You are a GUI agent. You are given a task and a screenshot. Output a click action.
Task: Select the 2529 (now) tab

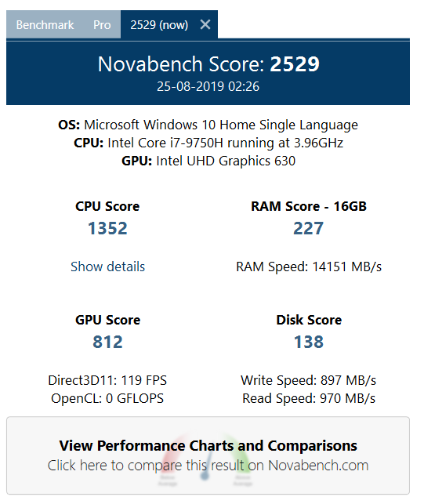(x=159, y=25)
